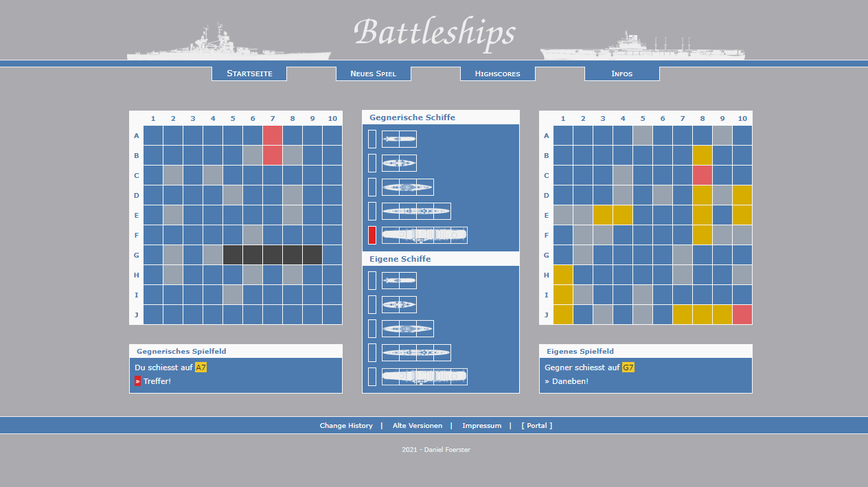Select the five-cell carrier under Gegnerische Schiffe
The width and height of the screenshot is (868, 487).
point(424,235)
